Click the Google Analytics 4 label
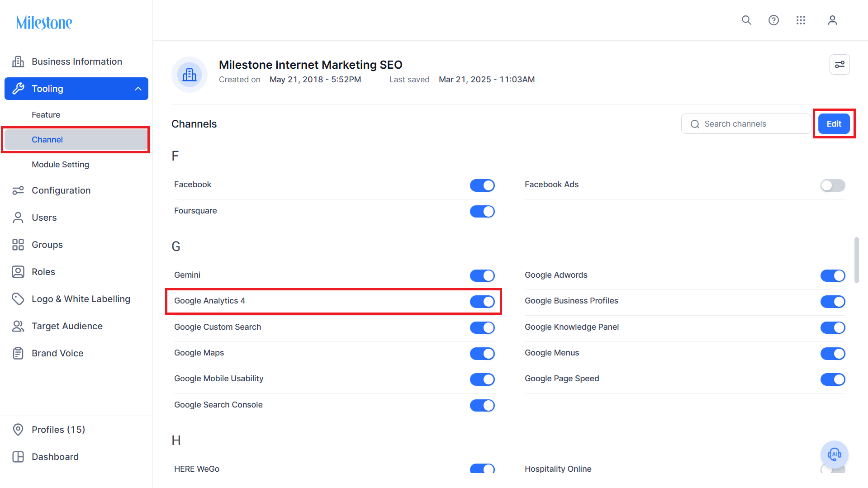Viewport: 868px width, 488px height. [x=209, y=301]
